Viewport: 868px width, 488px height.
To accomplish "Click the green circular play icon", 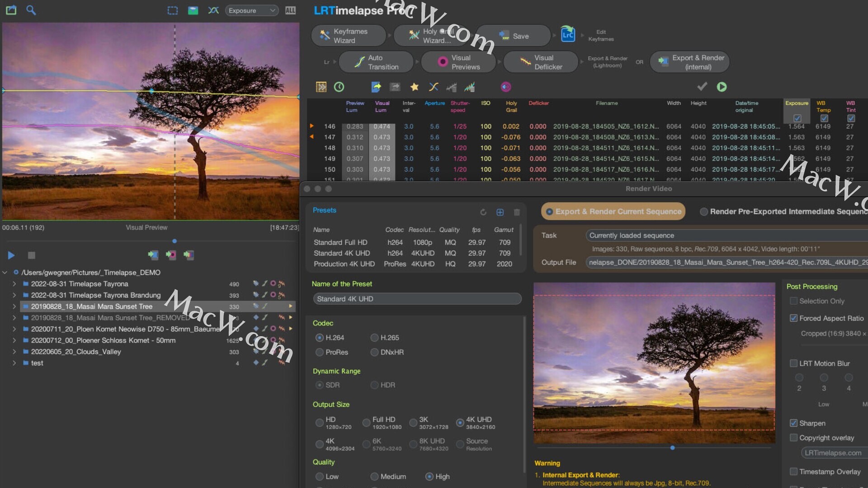I will tap(722, 87).
